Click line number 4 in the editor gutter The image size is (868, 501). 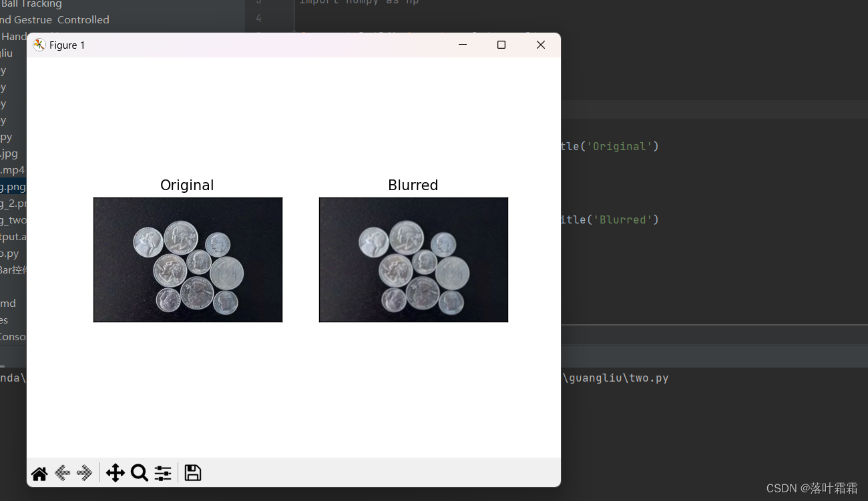(259, 18)
